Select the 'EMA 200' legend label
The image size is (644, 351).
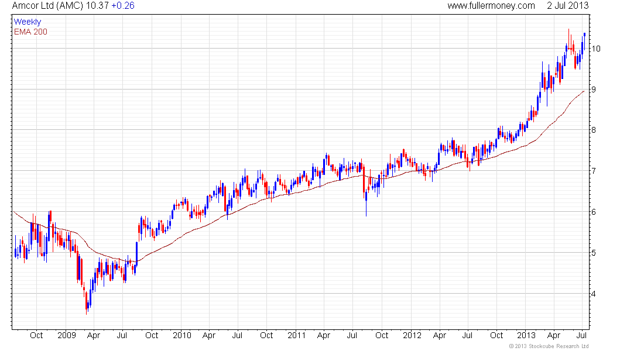click(x=31, y=32)
